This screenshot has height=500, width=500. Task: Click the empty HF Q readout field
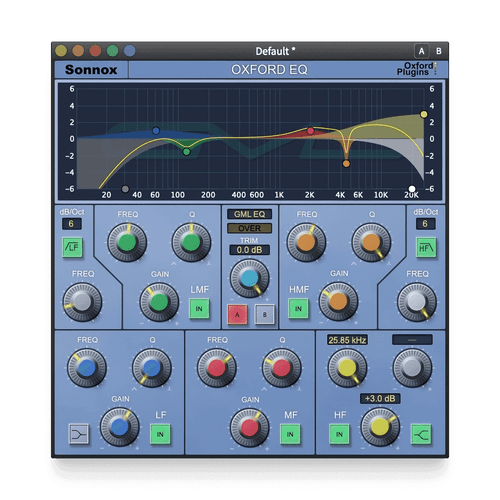[x=412, y=340]
